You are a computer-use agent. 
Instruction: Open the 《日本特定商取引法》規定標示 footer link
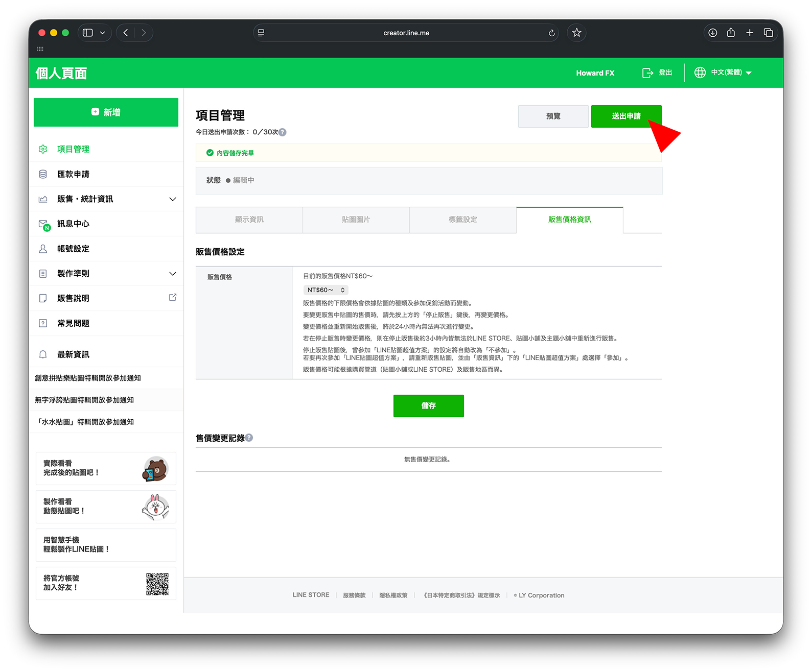(461, 595)
